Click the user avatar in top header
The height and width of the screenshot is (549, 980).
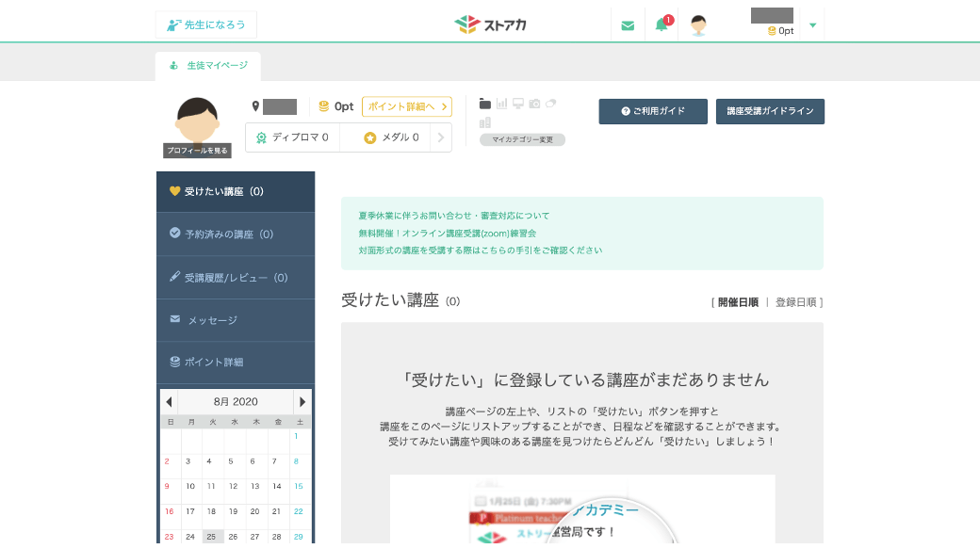[698, 25]
